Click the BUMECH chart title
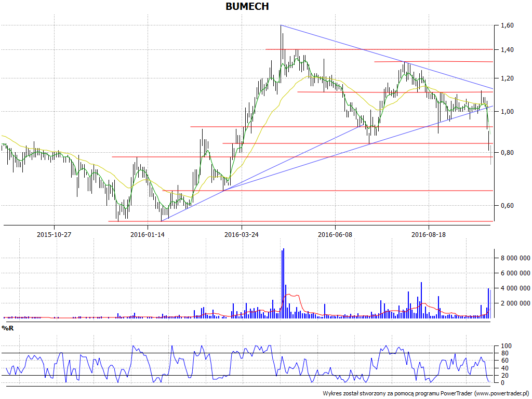 (247, 6)
